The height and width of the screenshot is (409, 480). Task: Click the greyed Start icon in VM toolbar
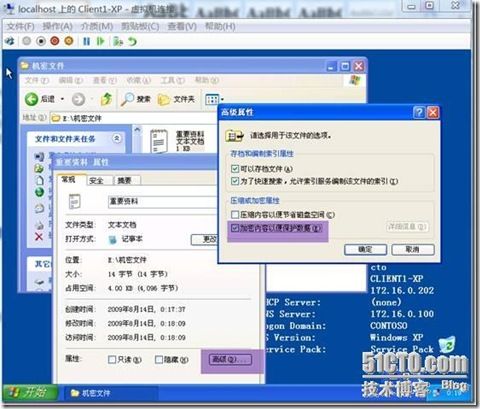pos(27,41)
